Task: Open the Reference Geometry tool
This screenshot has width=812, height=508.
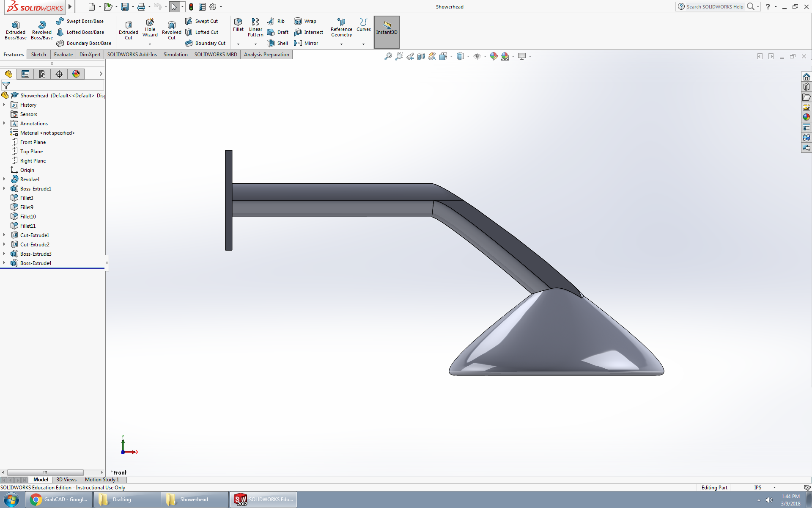Action: (341, 28)
